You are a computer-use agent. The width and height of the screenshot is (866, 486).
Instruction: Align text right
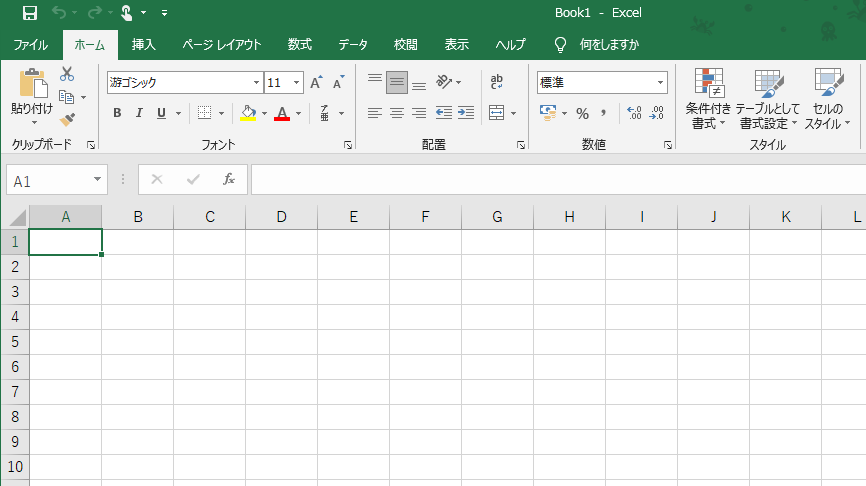[x=419, y=113]
